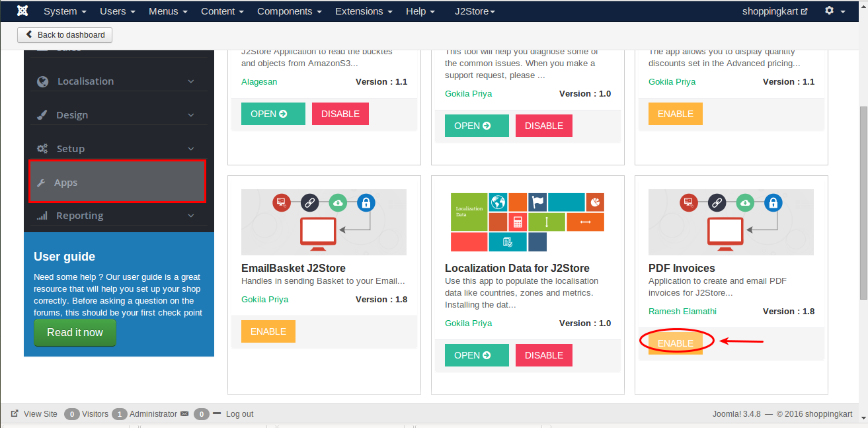This screenshot has height=428, width=868.
Task: Click author Alagesan text
Action: 259,82
